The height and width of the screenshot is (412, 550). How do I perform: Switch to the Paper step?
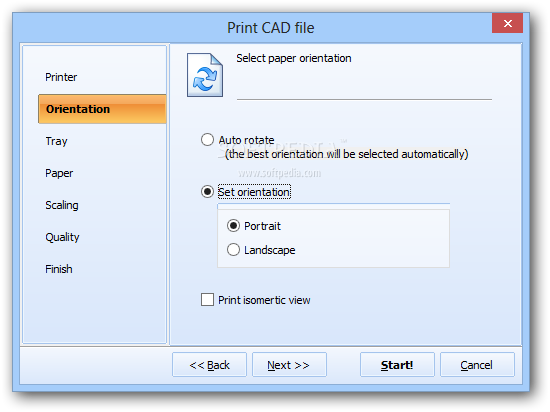click(59, 173)
